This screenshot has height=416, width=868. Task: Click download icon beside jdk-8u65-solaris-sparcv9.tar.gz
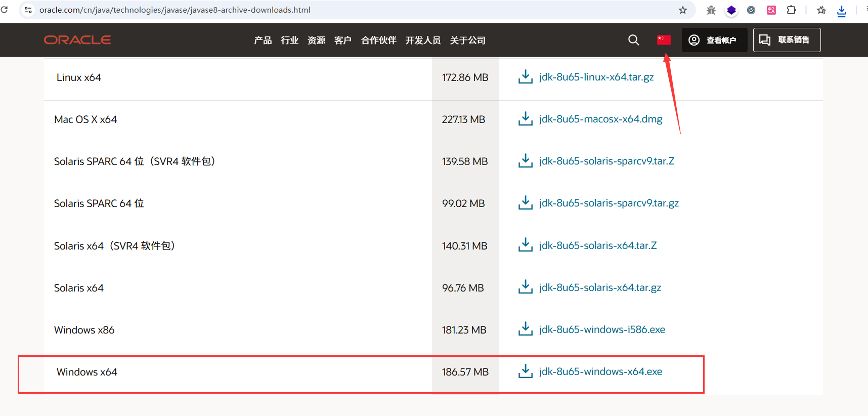pyautogui.click(x=526, y=203)
